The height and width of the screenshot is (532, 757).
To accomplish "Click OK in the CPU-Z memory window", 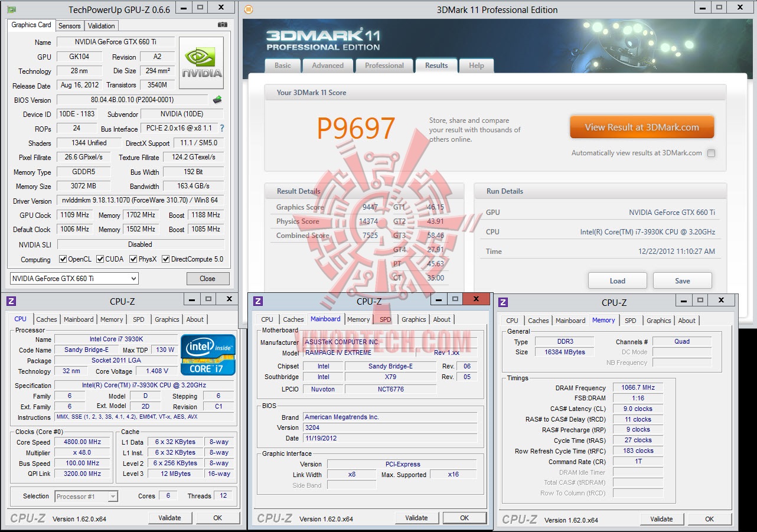I will click(x=709, y=519).
